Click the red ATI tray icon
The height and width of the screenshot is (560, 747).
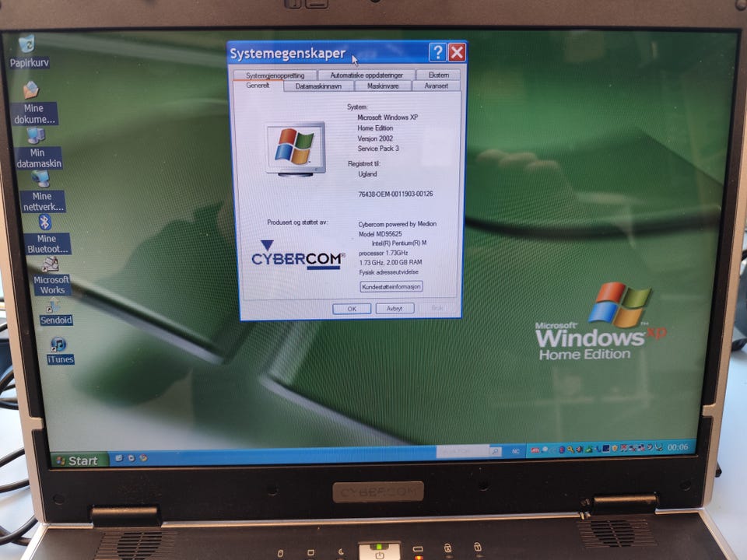click(535, 450)
